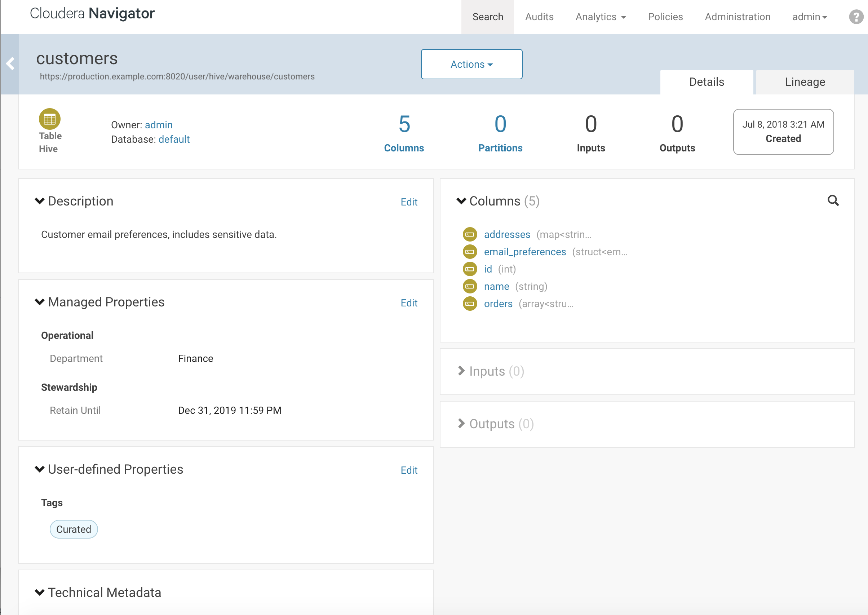Switch to the Lineage tab
868x615 pixels.
tap(805, 82)
